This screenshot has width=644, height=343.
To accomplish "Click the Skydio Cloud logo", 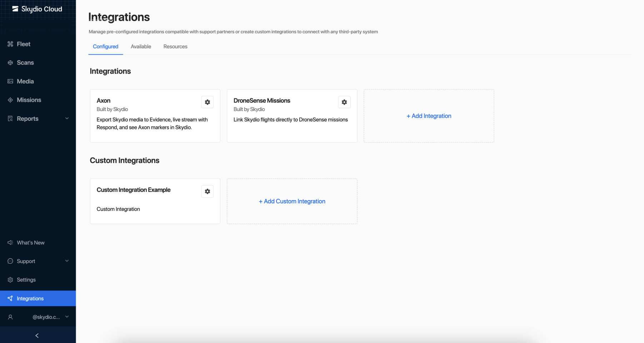I will 37,9.
